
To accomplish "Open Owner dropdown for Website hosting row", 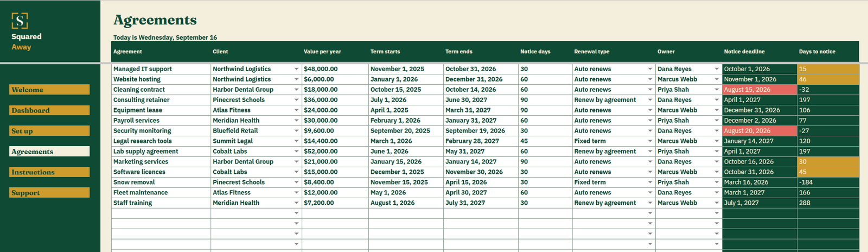I will pyautogui.click(x=717, y=79).
